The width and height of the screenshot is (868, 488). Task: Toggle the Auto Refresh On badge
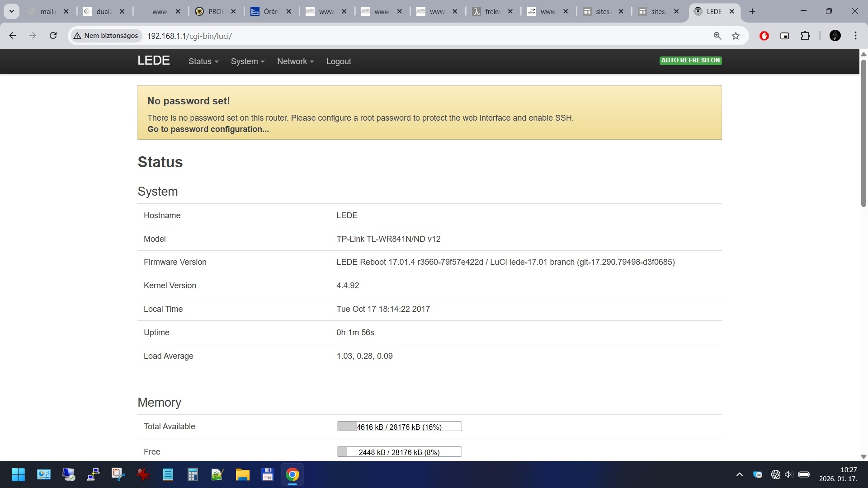pyautogui.click(x=690, y=60)
